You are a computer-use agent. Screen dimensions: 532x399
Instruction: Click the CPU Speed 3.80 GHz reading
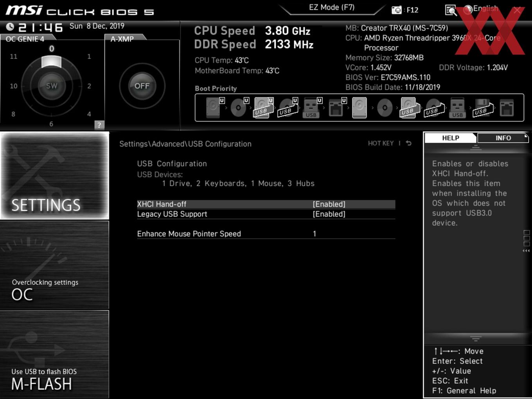coord(252,31)
